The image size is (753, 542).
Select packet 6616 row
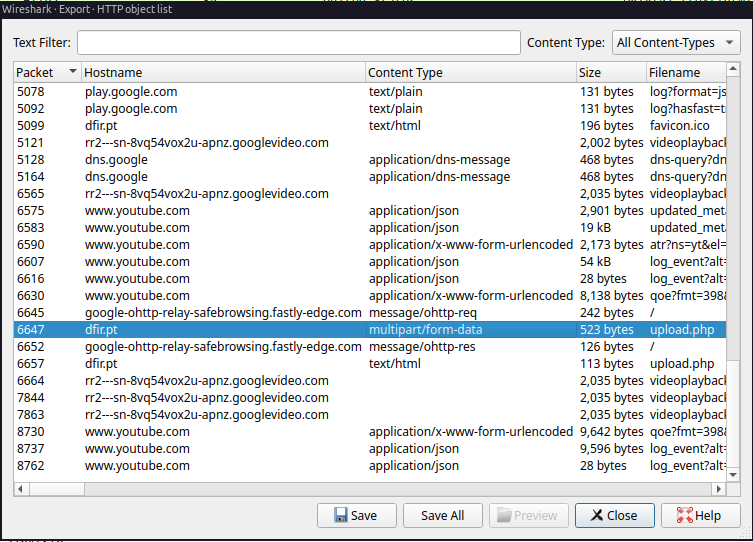(370, 279)
